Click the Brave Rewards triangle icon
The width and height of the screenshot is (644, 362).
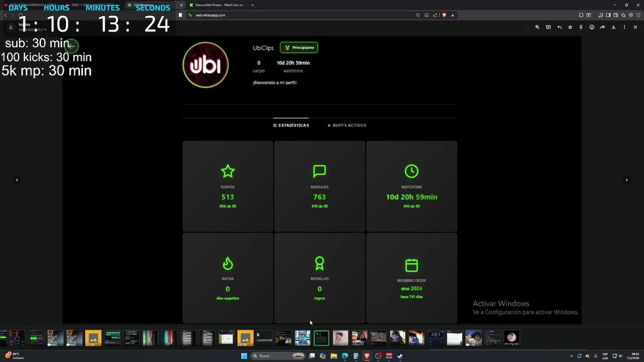[x=452, y=15]
